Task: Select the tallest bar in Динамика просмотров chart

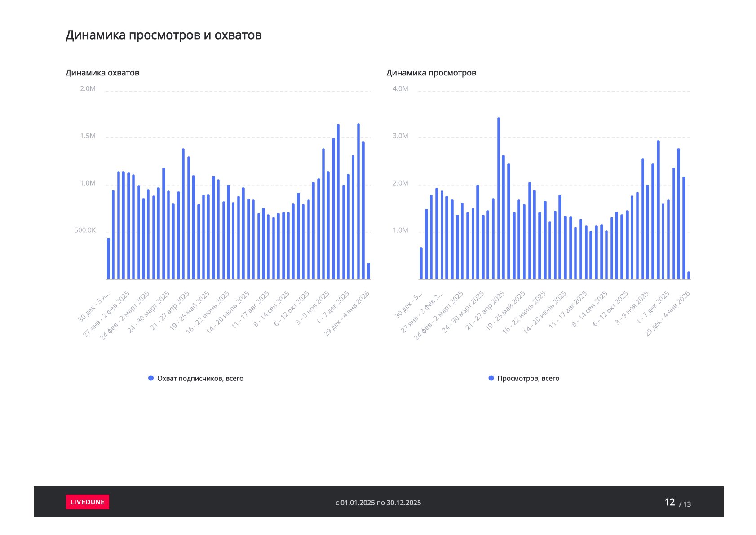Action: (498, 198)
